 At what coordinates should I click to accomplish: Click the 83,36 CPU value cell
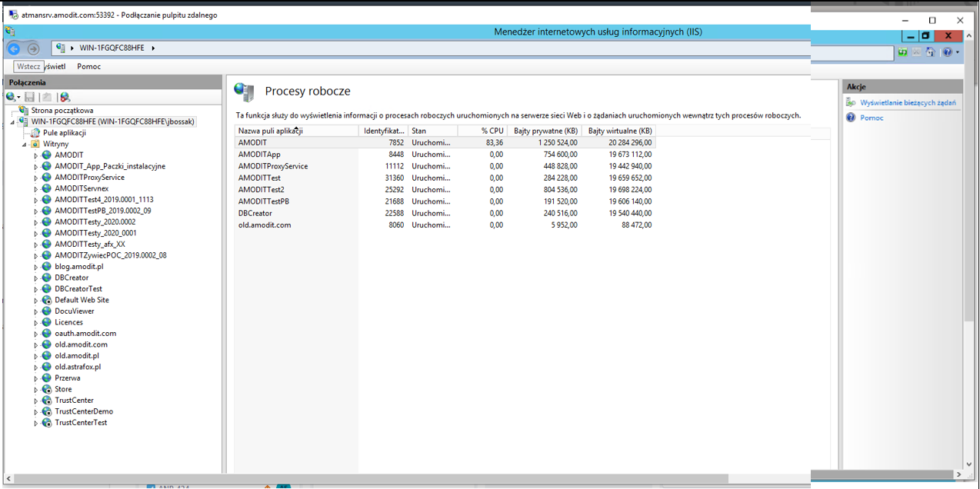point(495,143)
